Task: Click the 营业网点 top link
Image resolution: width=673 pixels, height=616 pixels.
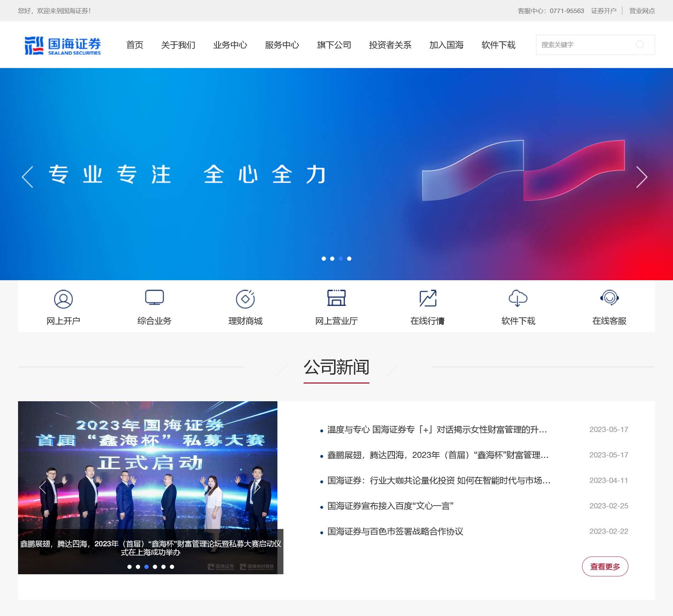Action: point(642,11)
